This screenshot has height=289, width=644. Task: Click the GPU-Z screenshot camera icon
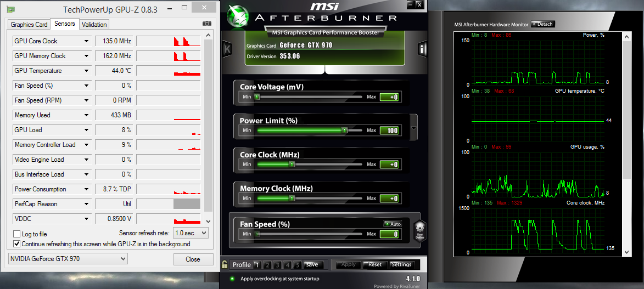[x=208, y=24]
